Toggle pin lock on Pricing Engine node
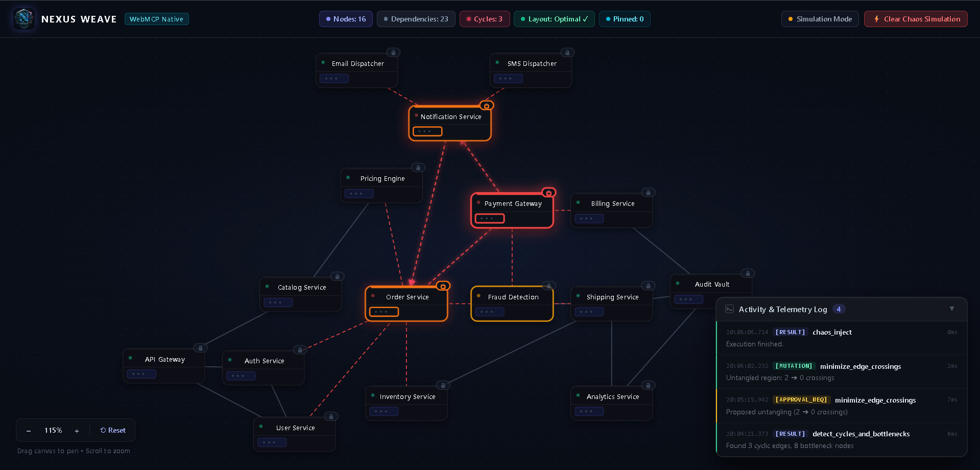Viewport: 980px width, 470px height. [x=418, y=168]
